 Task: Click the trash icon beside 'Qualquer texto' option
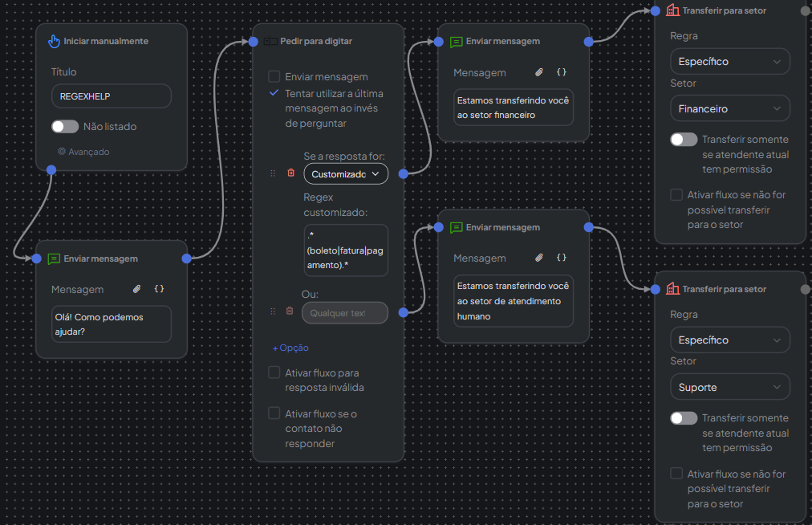coord(290,311)
